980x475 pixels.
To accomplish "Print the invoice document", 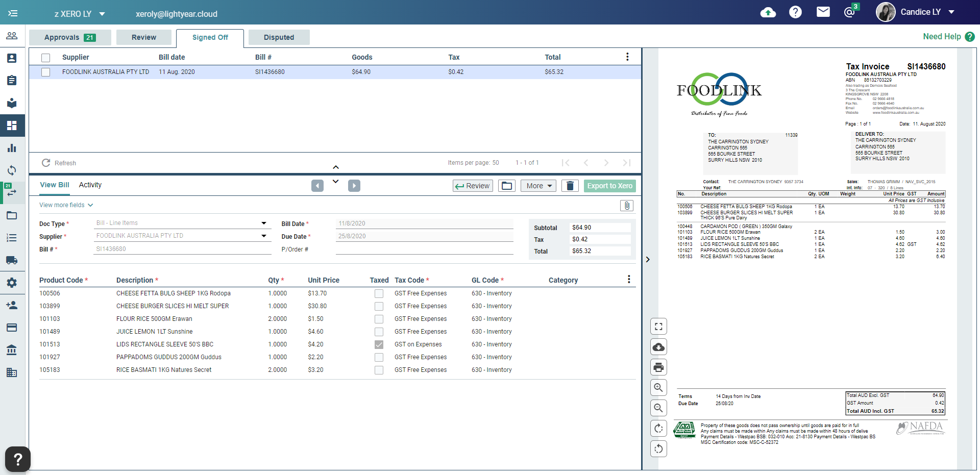I will pyautogui.click(x=658, y=367).
